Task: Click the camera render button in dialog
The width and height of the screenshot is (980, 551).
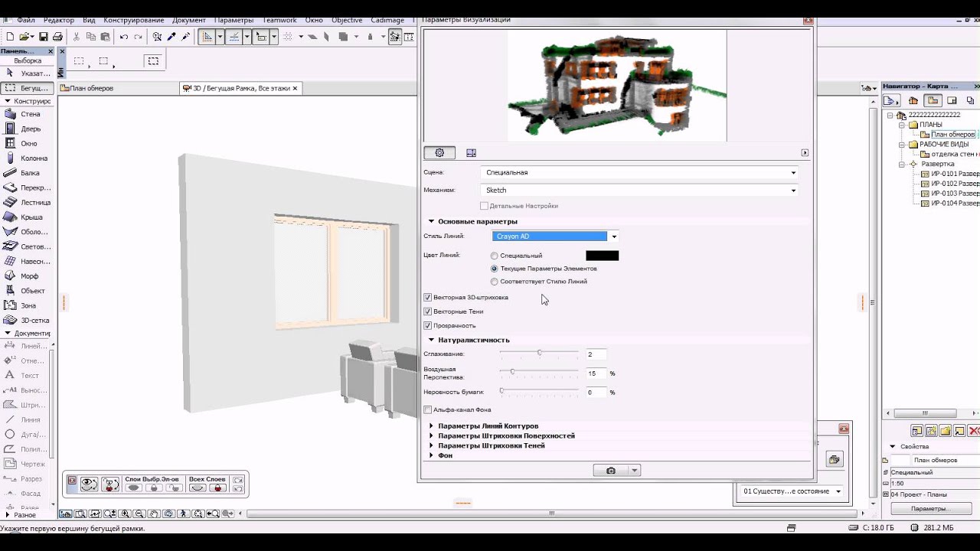Action: tap(611, 471)
